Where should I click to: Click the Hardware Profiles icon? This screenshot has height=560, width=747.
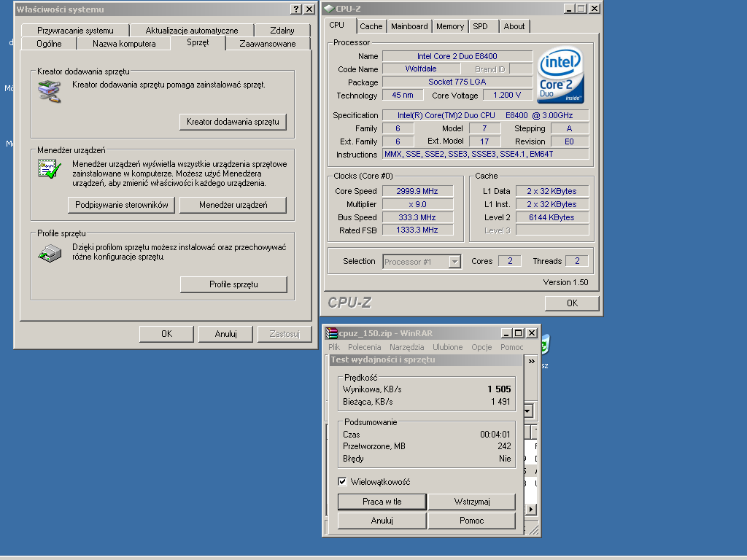(50, 253)
